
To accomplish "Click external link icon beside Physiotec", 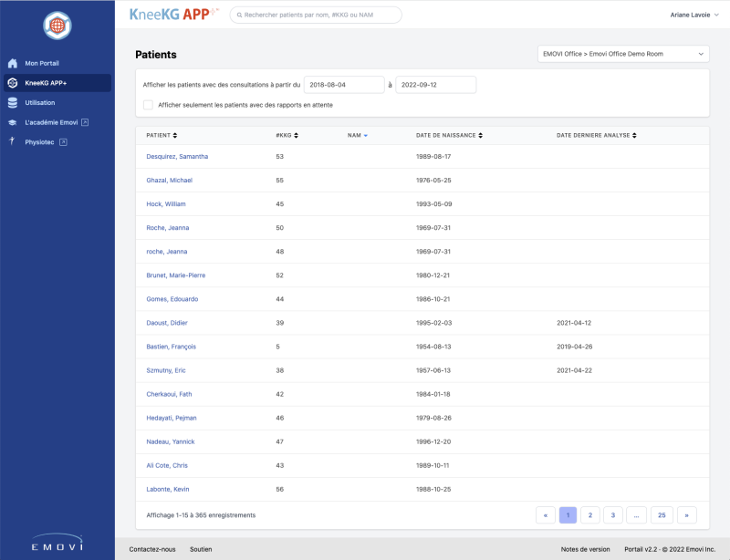I will click(63, 142).
